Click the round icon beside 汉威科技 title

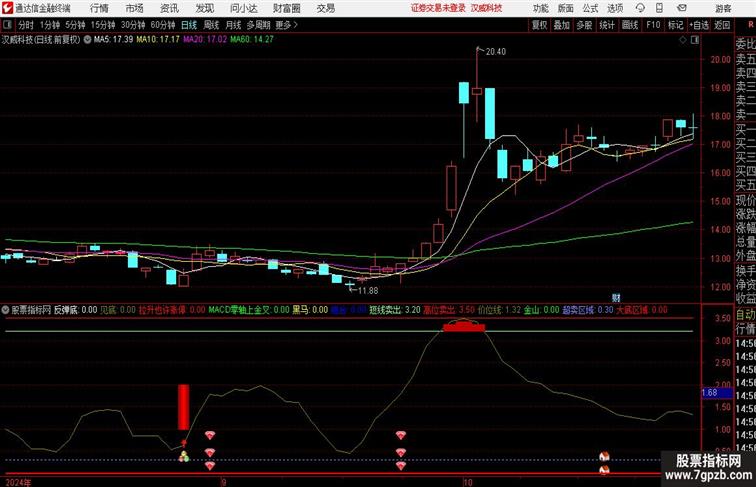[x=87, y=40]
